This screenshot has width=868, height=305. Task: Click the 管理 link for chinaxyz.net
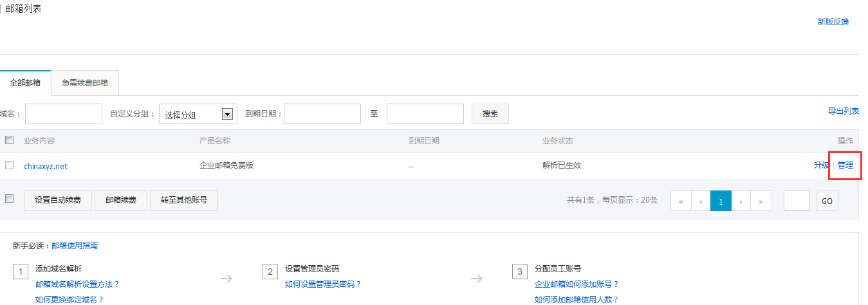pyautogui.click(x=845, y=165)
